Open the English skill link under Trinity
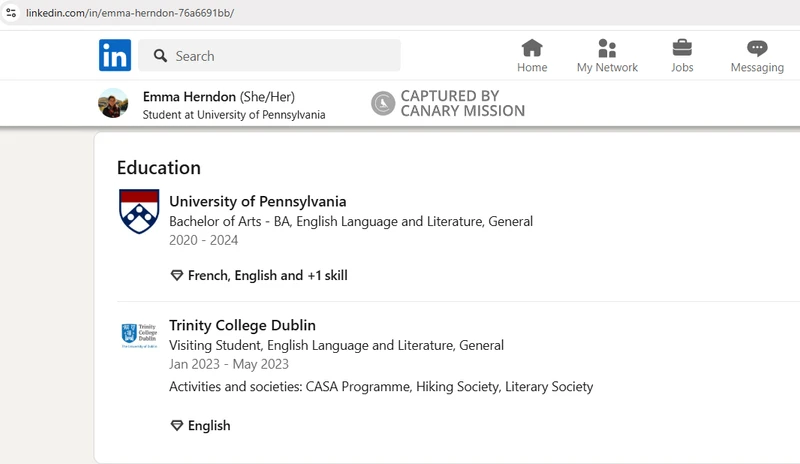This screenshot has width=800, height=464. 209,426
